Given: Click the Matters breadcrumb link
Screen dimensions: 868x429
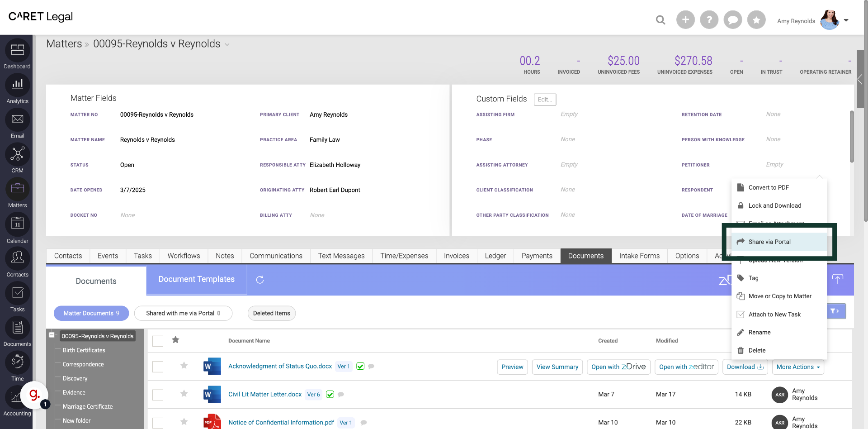Looking at the screenshot, I should pyautogui.click(x=64, y=44).
